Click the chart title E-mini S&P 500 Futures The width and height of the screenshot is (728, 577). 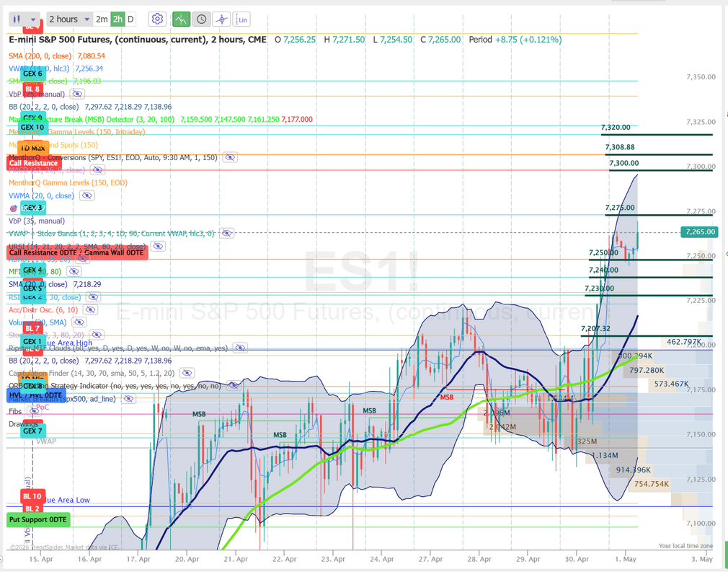point(138,40)
